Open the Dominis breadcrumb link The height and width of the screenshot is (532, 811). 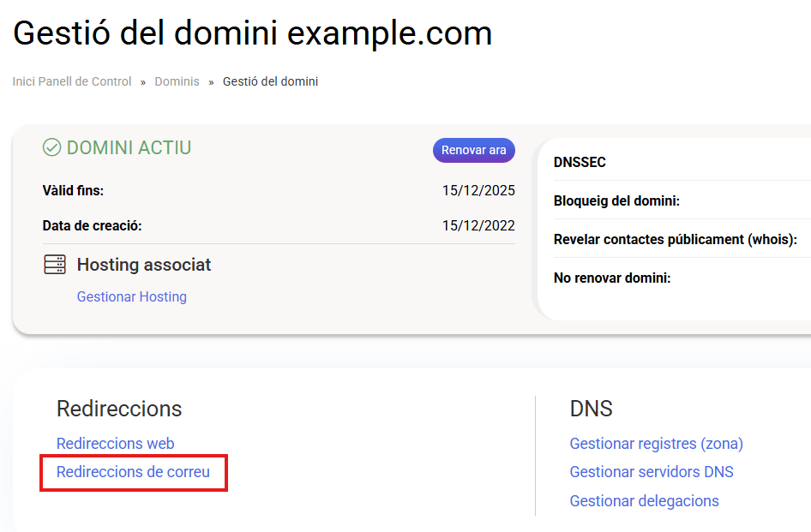click(177, 82)
